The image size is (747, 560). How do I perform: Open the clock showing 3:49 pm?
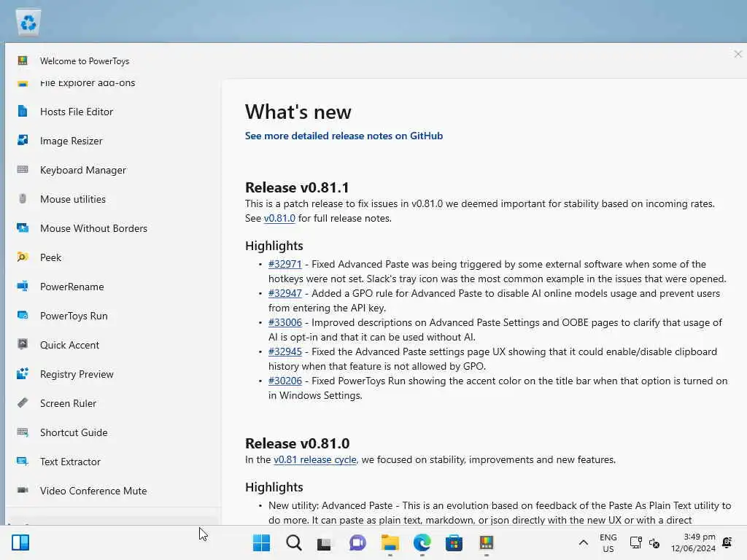tap(693, 542)
